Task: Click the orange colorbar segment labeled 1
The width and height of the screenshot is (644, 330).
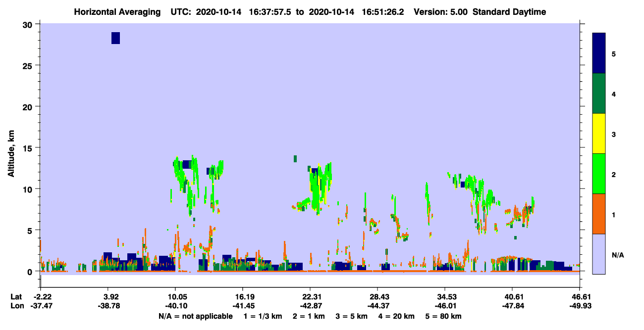Action: (x=599, y=214)
